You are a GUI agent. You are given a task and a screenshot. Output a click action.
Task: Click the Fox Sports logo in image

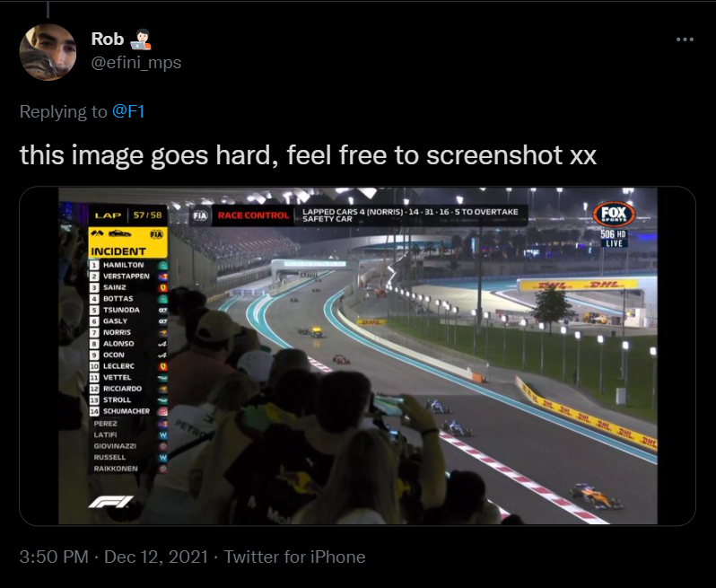pyautogui.click(x=614, y=215)
